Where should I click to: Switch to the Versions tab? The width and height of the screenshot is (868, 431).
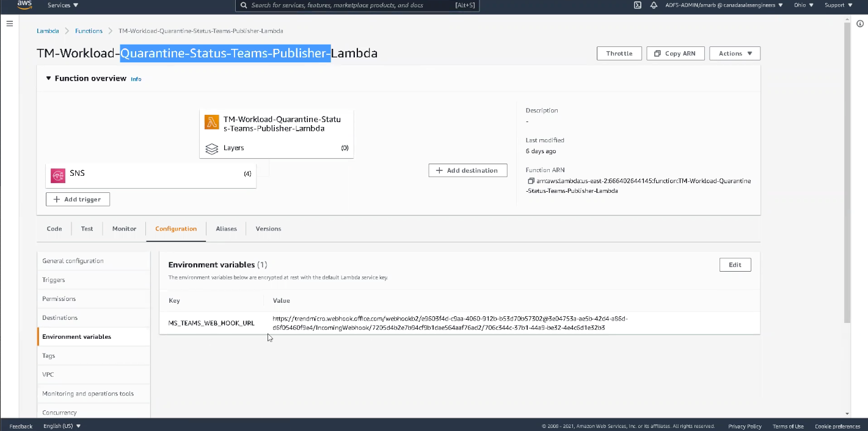click(x=268, y=228)
